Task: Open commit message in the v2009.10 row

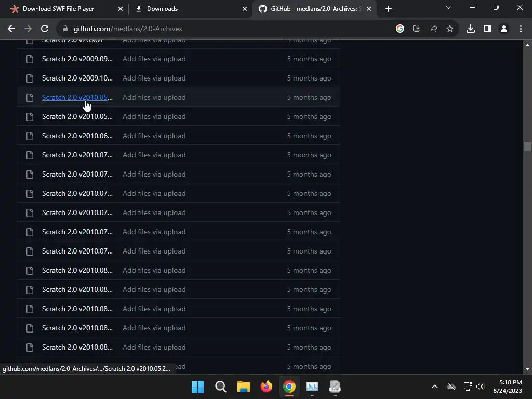Action: [x=154, y=78]
